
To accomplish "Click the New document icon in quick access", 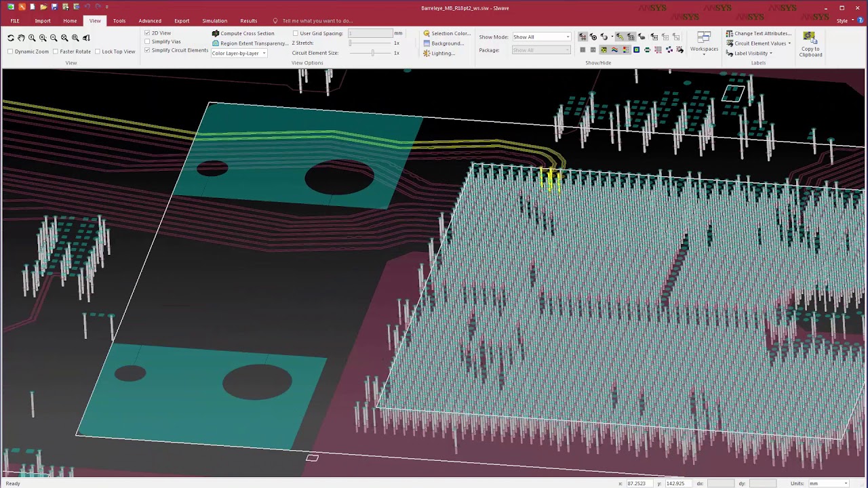I will click(x=33, y=7).
